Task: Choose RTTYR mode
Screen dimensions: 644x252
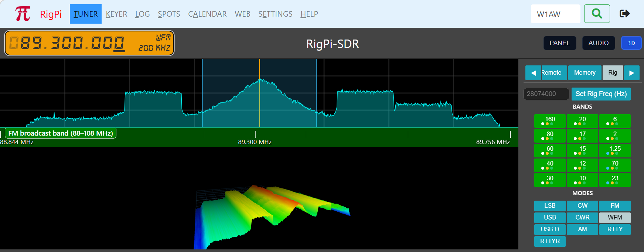Action: 550,241
